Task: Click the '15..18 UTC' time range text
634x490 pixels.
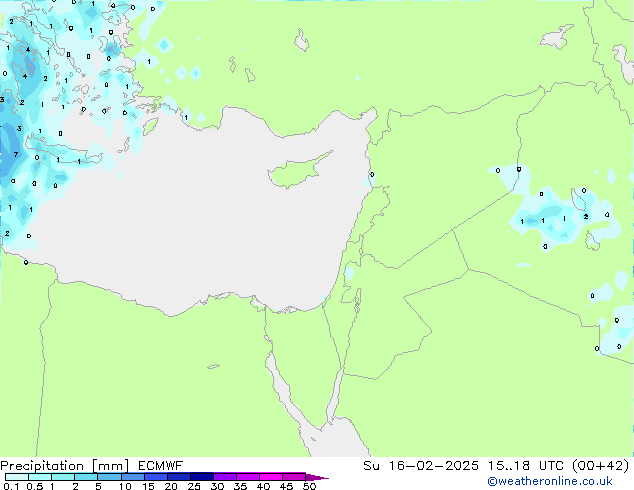Action: [x=526, y=466]
